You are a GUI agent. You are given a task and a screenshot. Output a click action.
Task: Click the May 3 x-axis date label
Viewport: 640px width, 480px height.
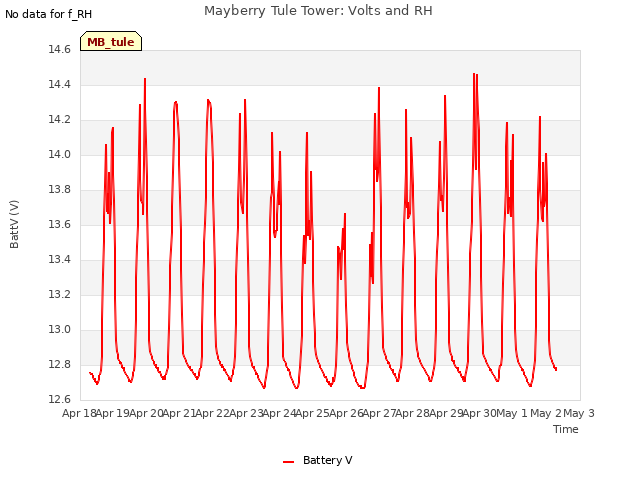tap(579, 413)
